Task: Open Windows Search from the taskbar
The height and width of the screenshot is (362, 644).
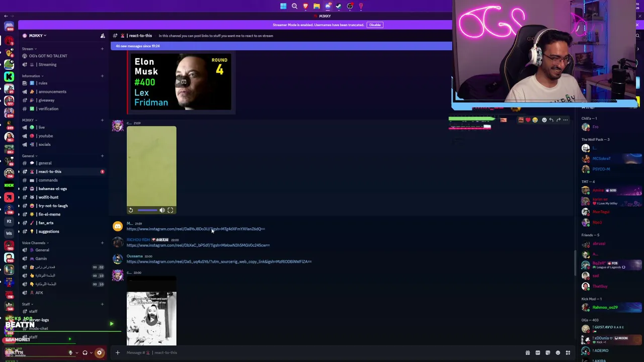Action: (294, 6)
